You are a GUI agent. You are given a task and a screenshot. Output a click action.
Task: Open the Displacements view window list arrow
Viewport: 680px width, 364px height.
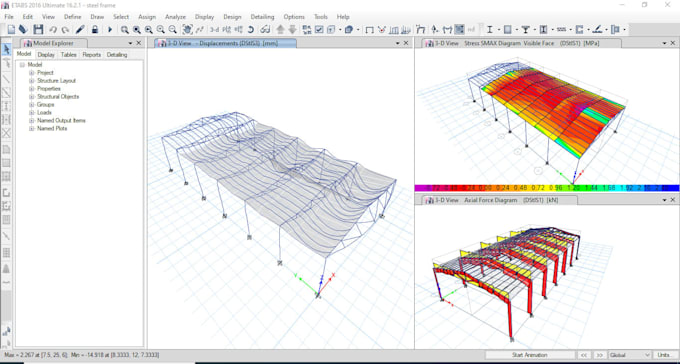(x=398, y=43)
